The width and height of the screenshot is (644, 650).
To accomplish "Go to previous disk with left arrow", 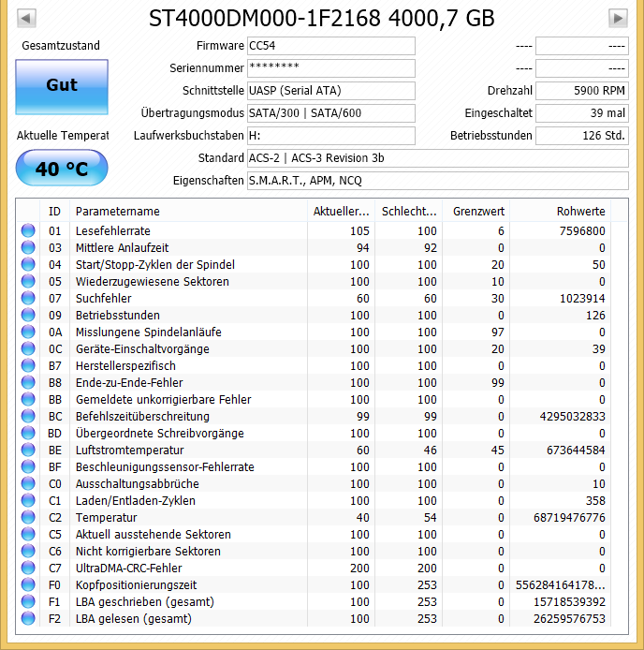I will (26, 18).
